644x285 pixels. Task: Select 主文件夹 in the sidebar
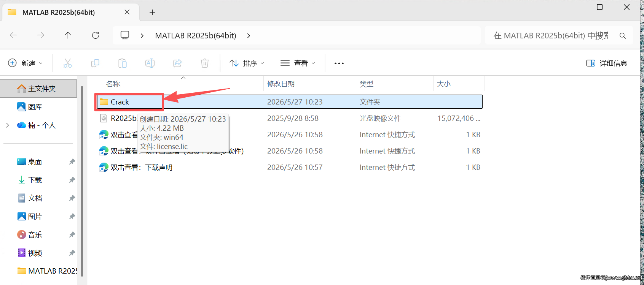pos(38,89)
